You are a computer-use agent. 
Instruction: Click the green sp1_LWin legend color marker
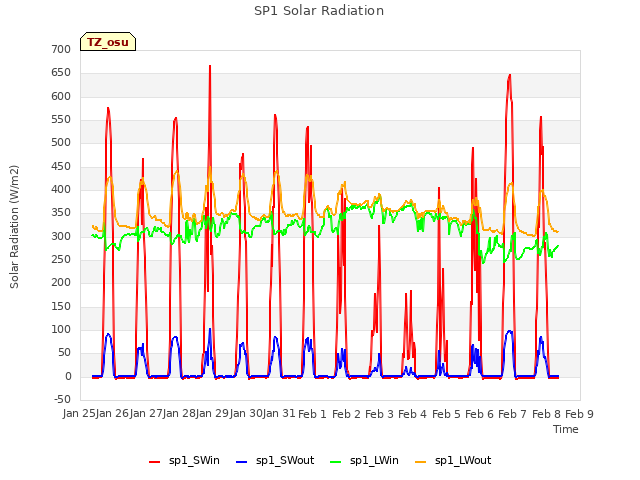click(x=336, y=462)
